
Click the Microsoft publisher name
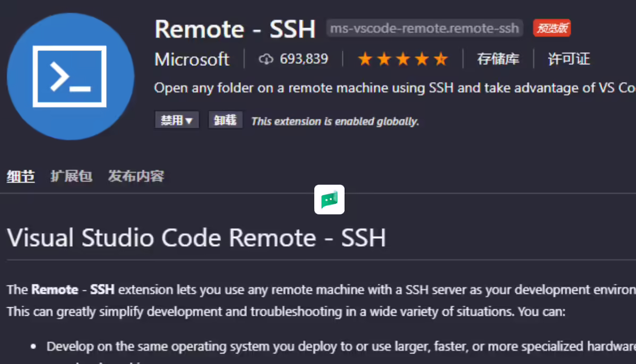(192, 59)
